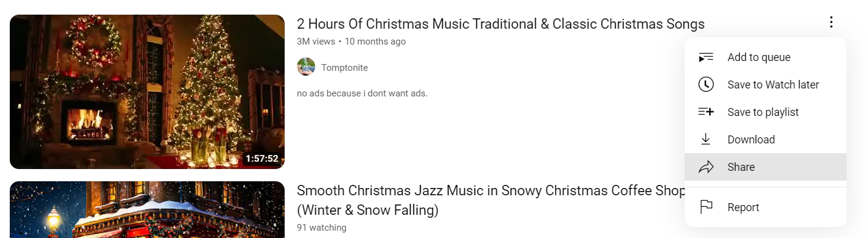This screenshot has height=238, width=868.
Task: Select the Share menu item
Action: pyautogui.click(x=765, y=167)
